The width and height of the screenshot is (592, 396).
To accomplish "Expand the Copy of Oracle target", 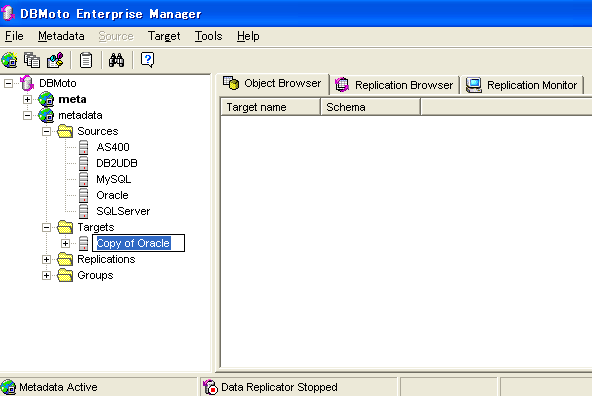I will coord(65,243).
